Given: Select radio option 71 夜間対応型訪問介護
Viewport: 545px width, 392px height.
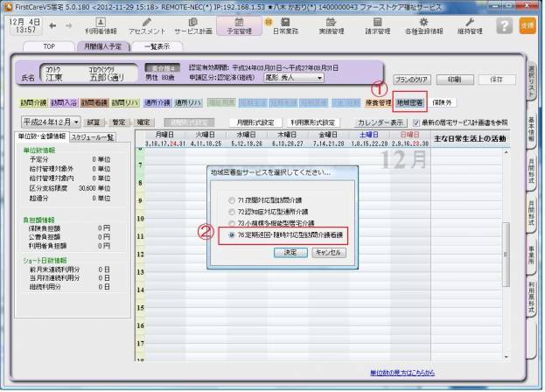Looking at the screenshot, I should click(232, 200).
